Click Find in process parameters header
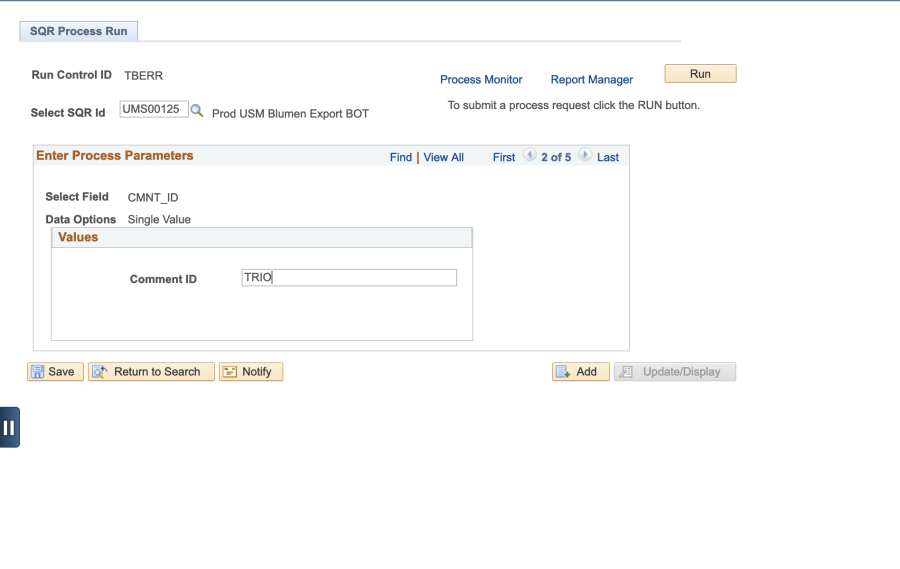900x569 pixels. [401, 157]
